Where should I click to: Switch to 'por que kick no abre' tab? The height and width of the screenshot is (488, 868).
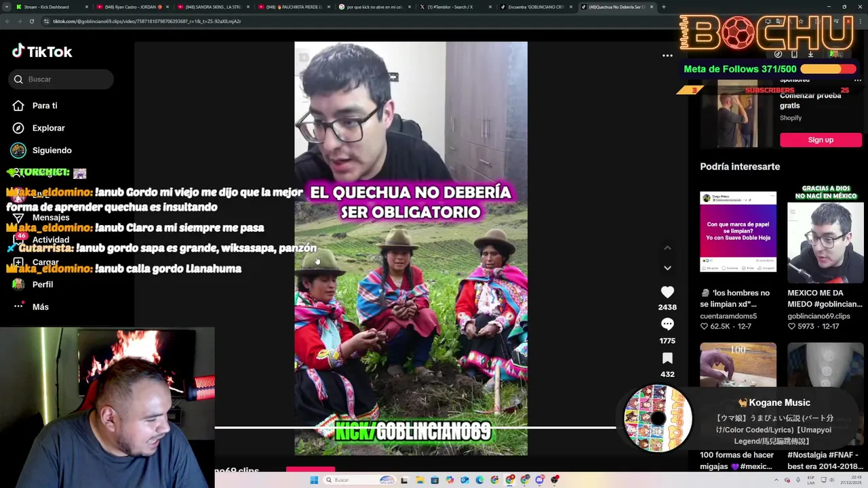click(x=374, y=7)
